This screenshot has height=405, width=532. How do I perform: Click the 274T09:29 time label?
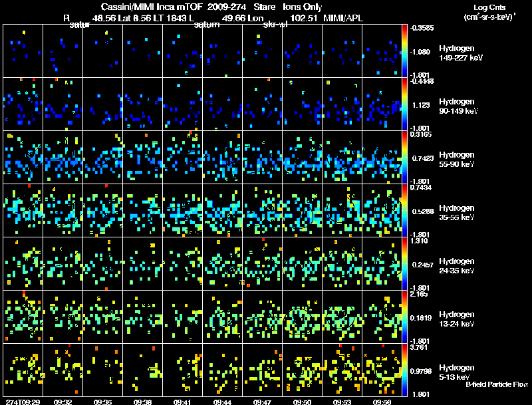(23, 402)
